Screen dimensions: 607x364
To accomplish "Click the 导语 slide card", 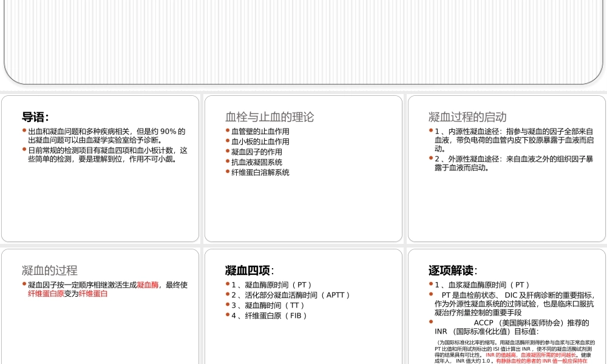I will (100, 167).
